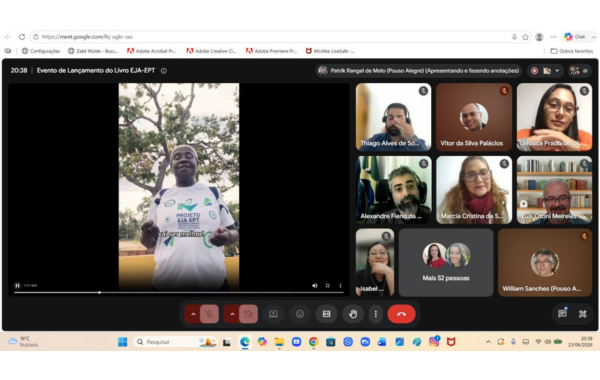Open Instagram from the taskbar
This screenshot has height=380, width=600.
434,342
